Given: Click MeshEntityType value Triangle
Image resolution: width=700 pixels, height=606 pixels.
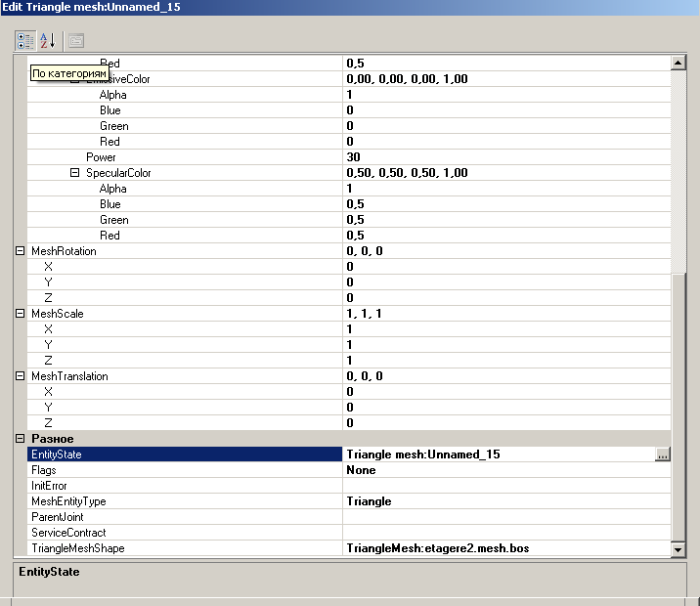Looking at the screenshot, I should coord(506,501).
